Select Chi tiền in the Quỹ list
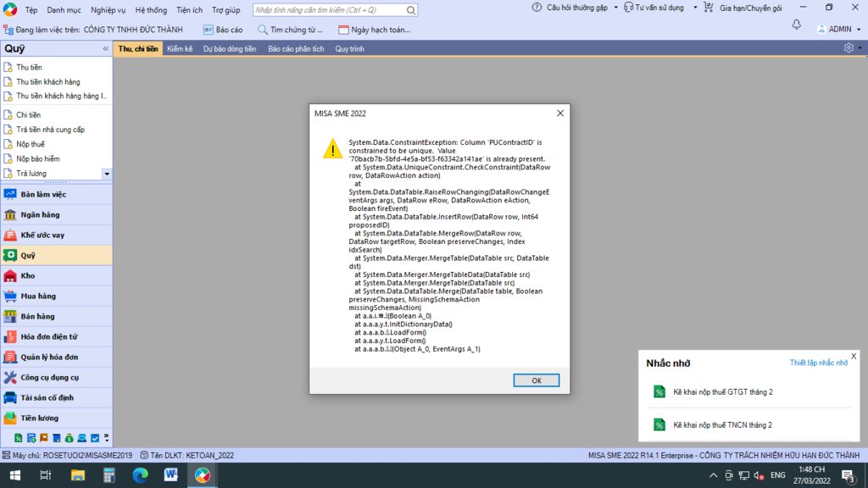 click(x=28, y=115)
